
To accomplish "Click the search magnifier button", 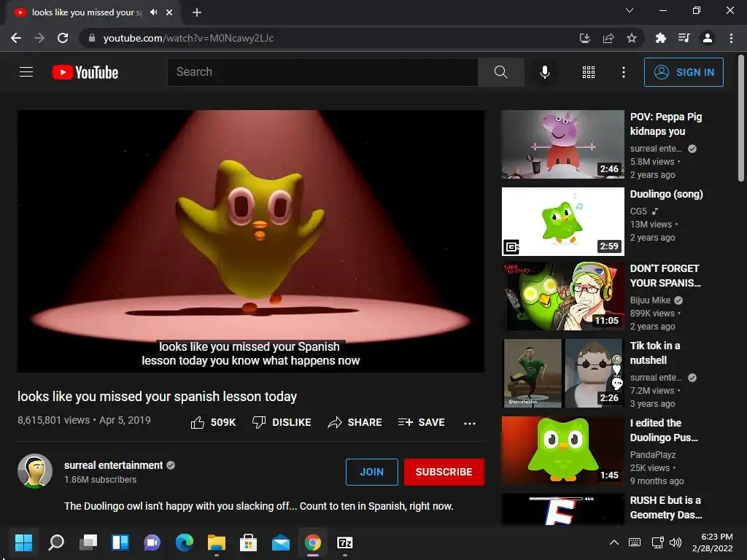I will click(x=500, y=72).
